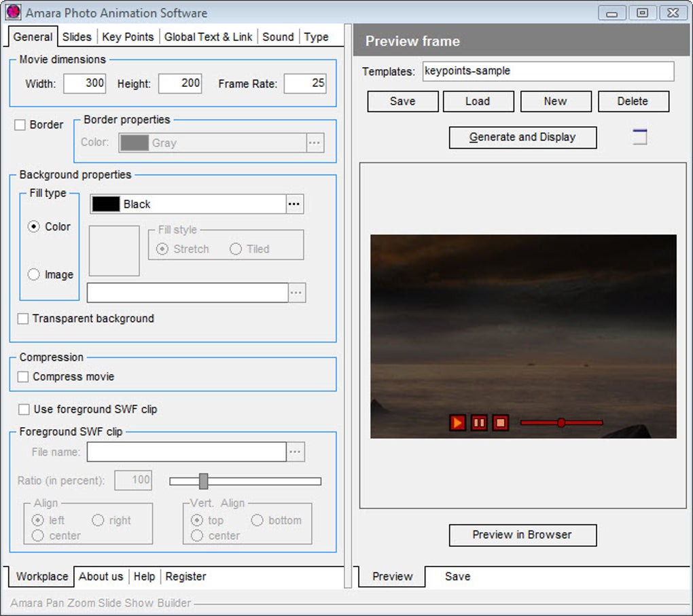Click the Save template button
693x616 pixels.
point(403,101)
